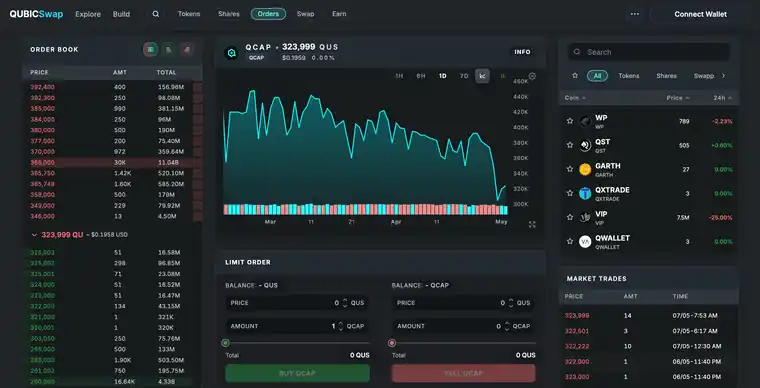
Task: Switch chart to candlestick chart type
Action: coord(503,76)
